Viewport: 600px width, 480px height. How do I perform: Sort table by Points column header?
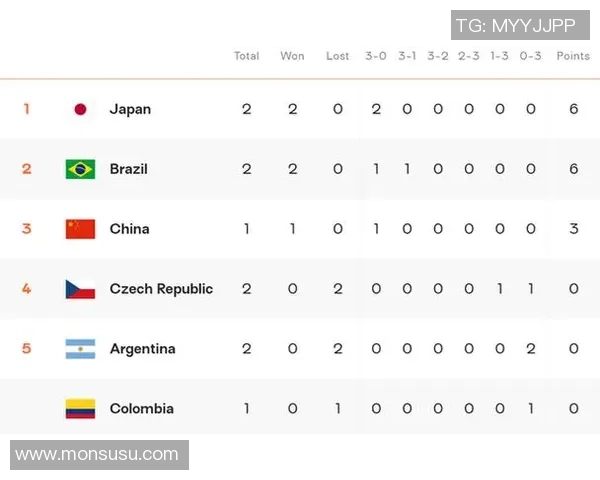pyautogui.click(x=573, y=56)
